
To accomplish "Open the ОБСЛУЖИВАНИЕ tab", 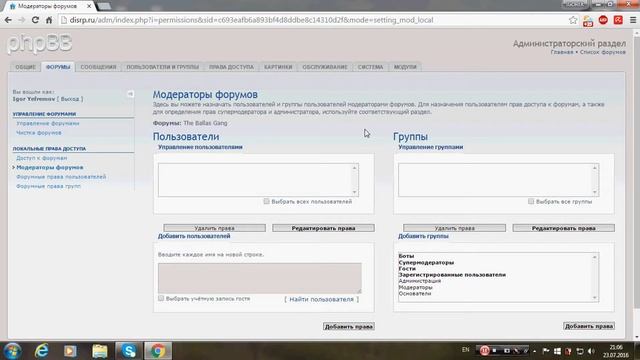I will coord(325,67).
